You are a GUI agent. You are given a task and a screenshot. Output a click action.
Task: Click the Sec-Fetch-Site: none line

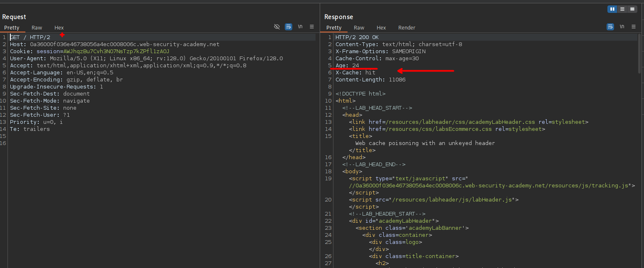click(43, 108)
